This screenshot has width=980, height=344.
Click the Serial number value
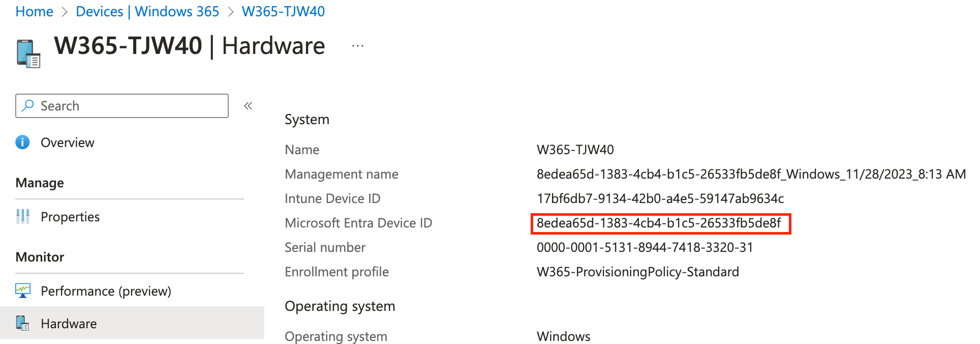pyautogui.click(x=645, y=247)
